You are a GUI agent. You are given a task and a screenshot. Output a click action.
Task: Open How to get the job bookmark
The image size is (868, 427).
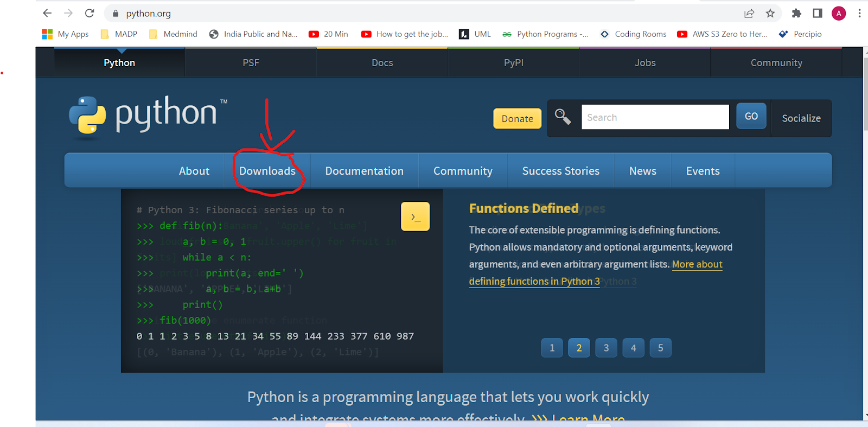click(x=405, y=34)
